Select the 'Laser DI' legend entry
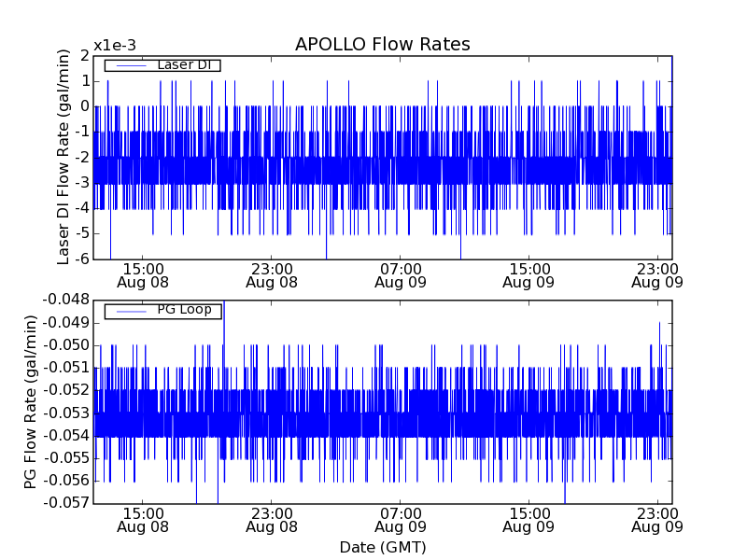This screenshot has width=747, height=560. click(x=162, y=64)
